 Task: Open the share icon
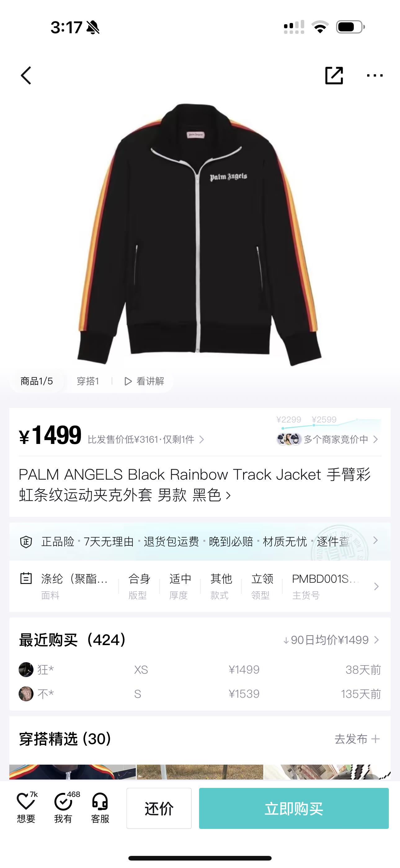[334, 75]
